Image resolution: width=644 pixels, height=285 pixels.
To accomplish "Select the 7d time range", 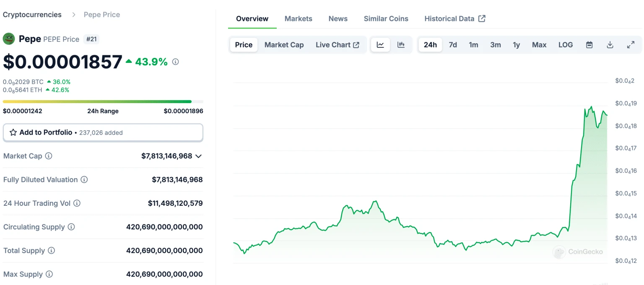I will pos(453,45).
